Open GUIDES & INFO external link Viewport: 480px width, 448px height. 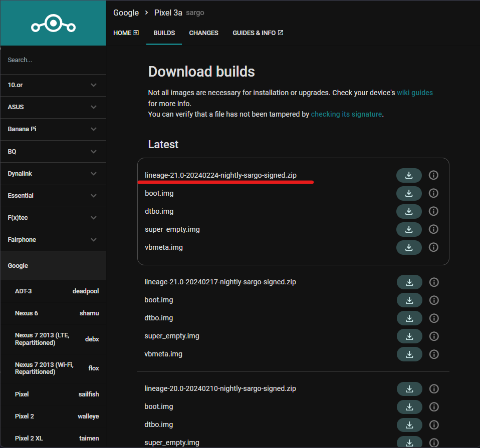[x=258, y=33]
